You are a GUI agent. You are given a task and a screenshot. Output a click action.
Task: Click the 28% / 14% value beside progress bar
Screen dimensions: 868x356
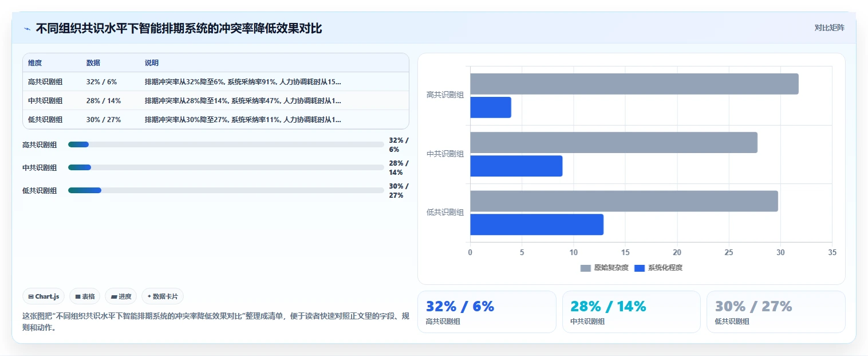point(399,167)
